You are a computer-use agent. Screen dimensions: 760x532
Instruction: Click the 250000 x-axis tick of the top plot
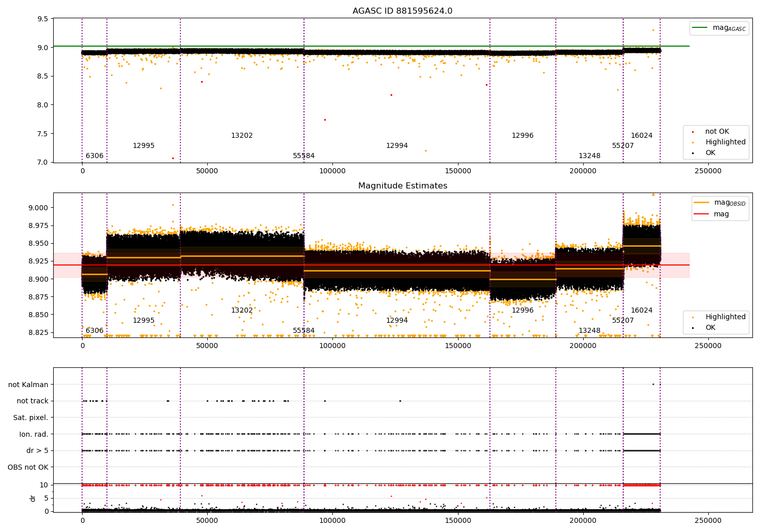708,171
